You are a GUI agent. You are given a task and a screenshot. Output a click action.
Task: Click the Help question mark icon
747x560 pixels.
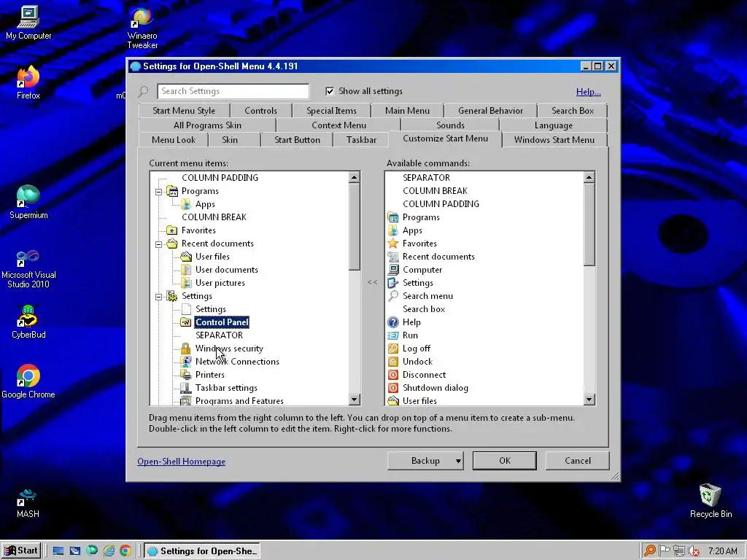[x=393, y=322]
